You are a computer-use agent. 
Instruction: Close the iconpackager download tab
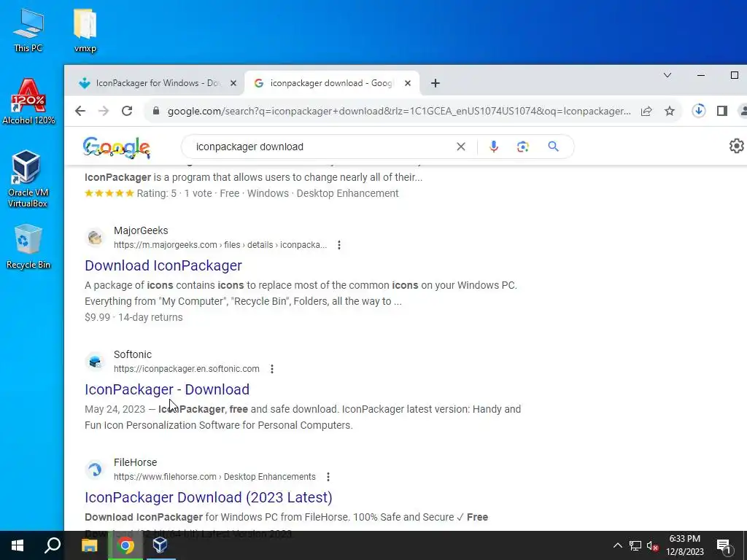point(407,83)
